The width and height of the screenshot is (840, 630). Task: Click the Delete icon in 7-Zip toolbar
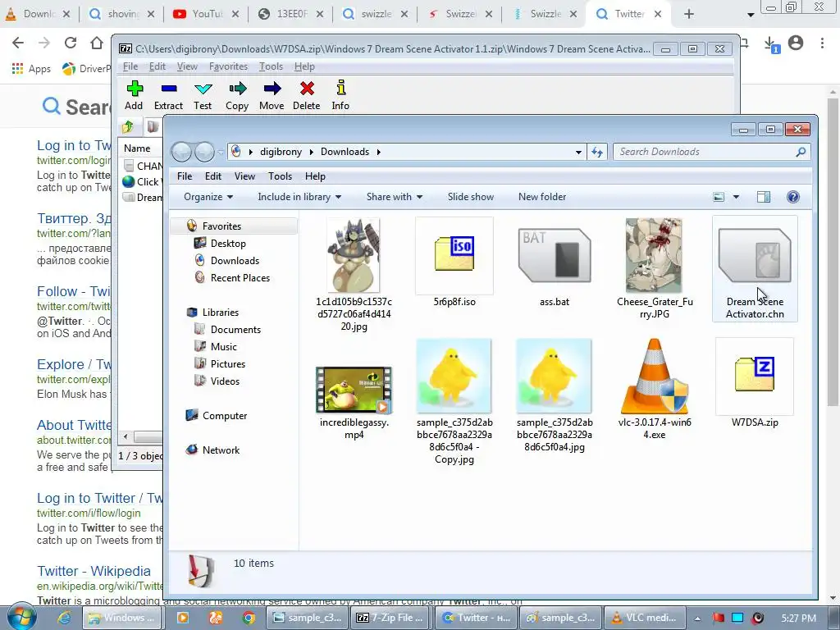pos(307,95)
